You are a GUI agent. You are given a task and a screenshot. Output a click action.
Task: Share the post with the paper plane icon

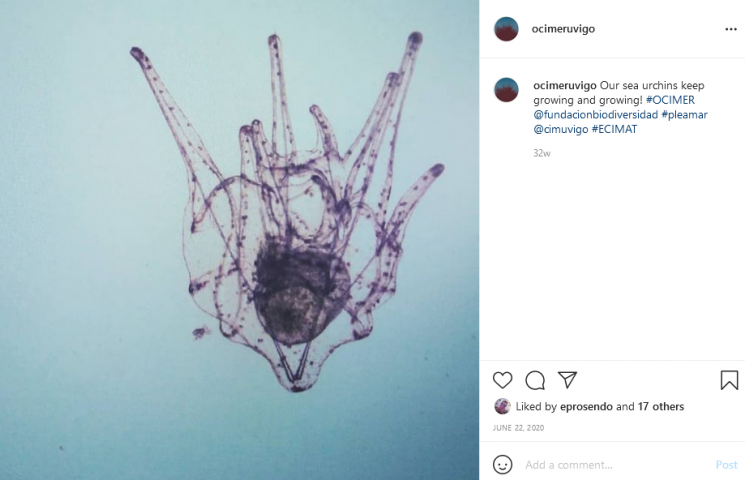(x=567, y=380)
